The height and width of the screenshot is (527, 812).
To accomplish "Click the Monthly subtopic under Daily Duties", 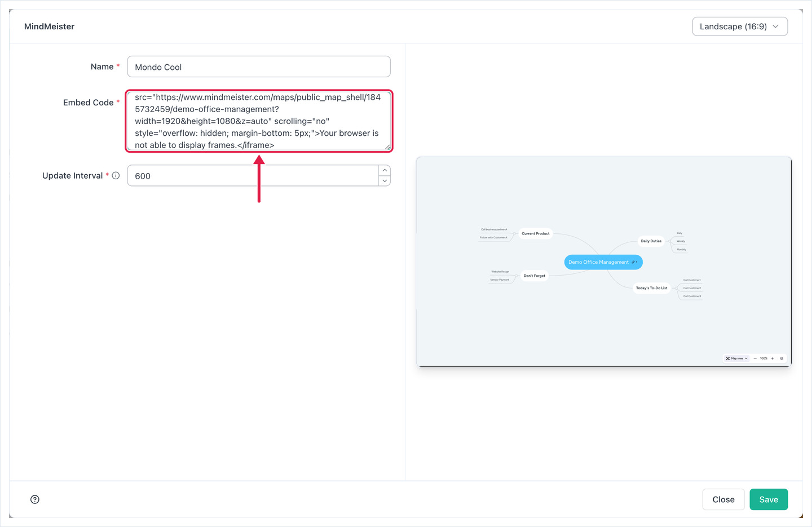I will [681, 249].
